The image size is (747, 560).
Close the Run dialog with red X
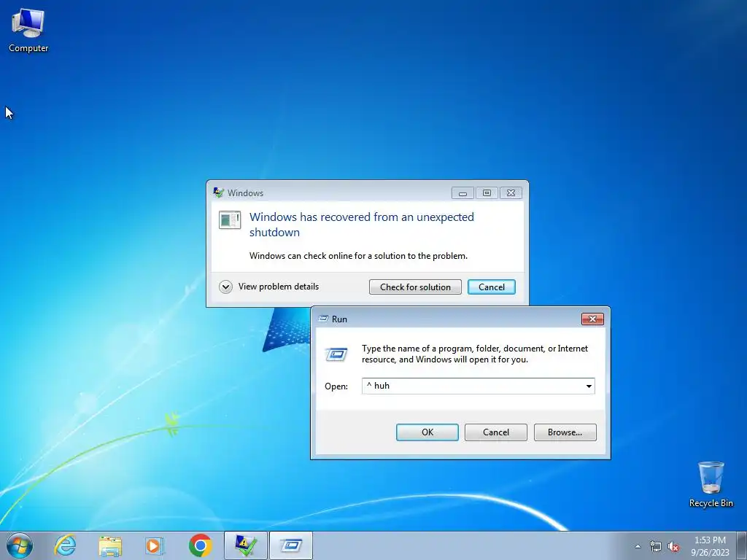coord(592,319)
